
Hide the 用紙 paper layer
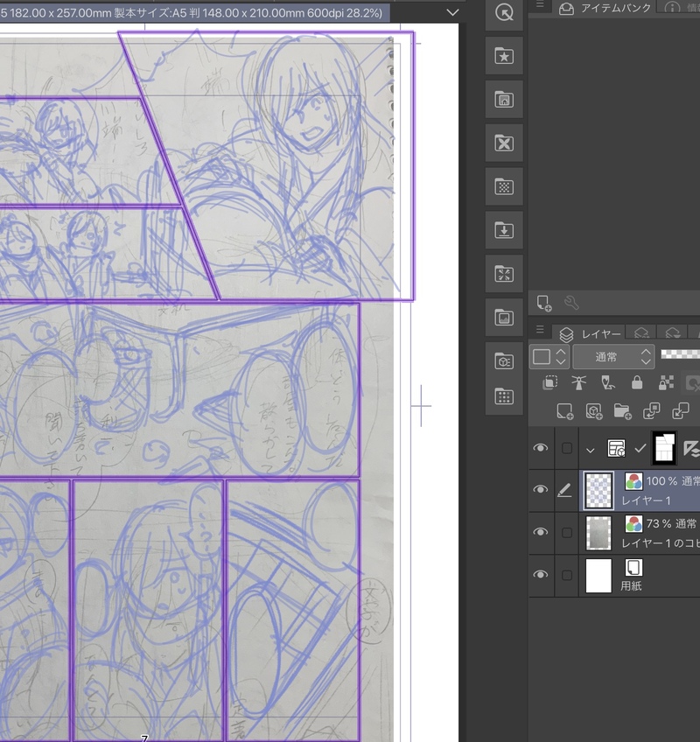(541, 575)
